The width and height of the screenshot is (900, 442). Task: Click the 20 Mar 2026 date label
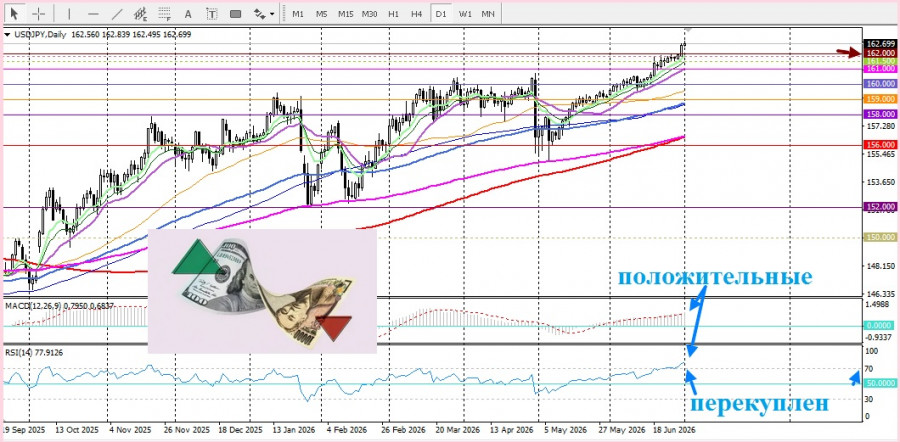[457, 429]
